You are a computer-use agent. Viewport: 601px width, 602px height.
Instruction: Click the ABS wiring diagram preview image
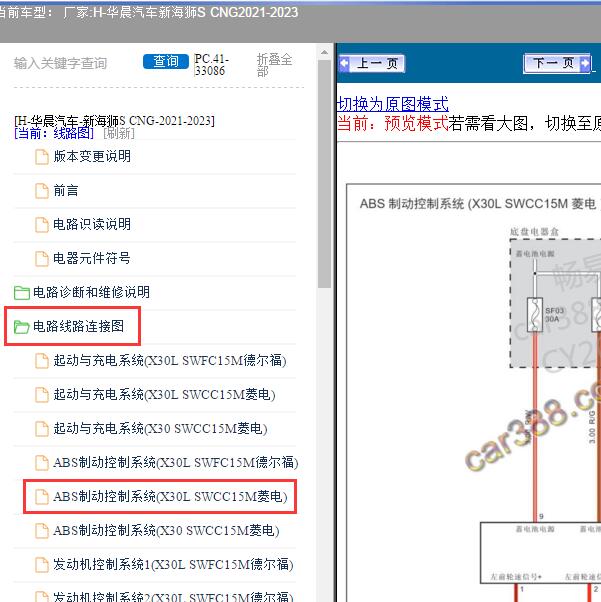click(x=474, y=393)
